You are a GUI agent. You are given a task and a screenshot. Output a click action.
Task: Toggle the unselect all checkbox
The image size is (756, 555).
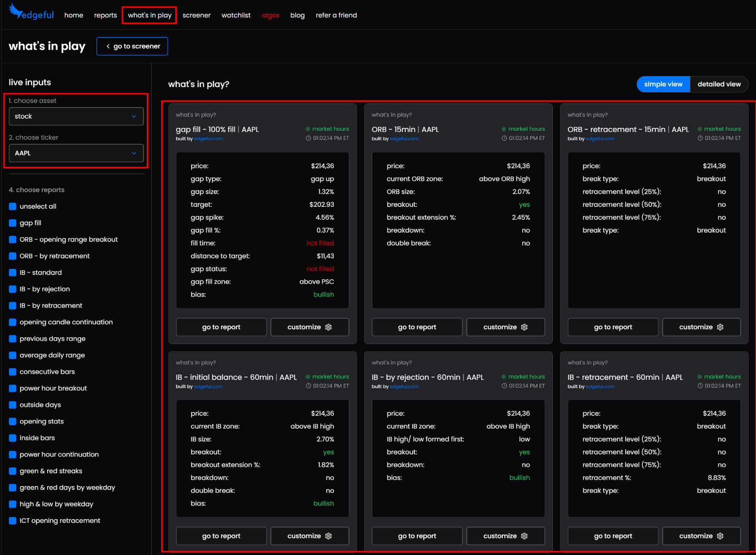[x=13, y=206]
